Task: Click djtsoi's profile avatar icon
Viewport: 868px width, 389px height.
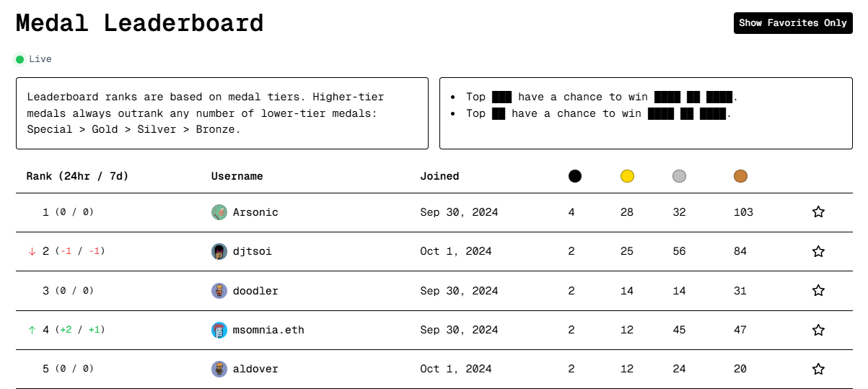Action: tap(219, 251)
